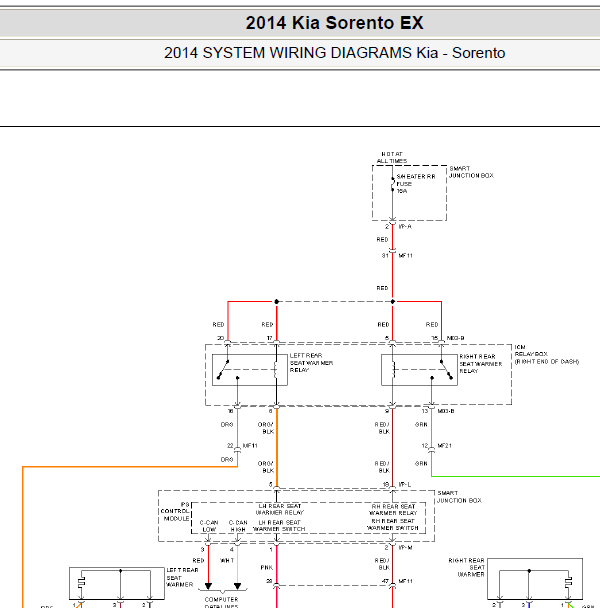
Task: Select the ICM Relay Box label
Action: [546, 354]
